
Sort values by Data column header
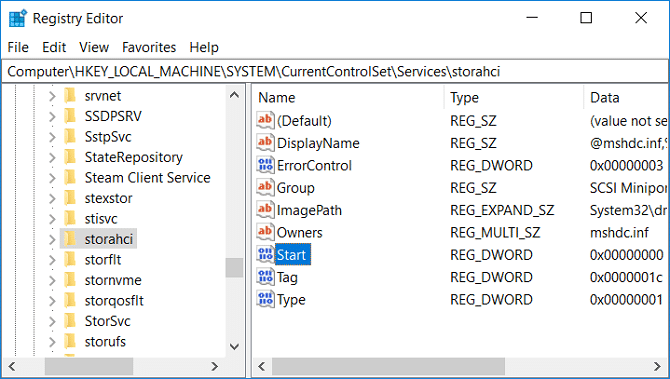pos(626,98)
